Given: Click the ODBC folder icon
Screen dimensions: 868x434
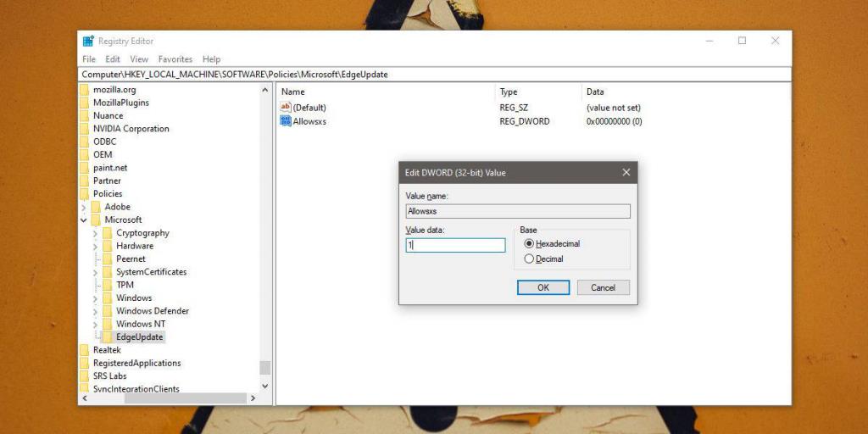Looking at the screenshot, I should [x=84, y=142].
